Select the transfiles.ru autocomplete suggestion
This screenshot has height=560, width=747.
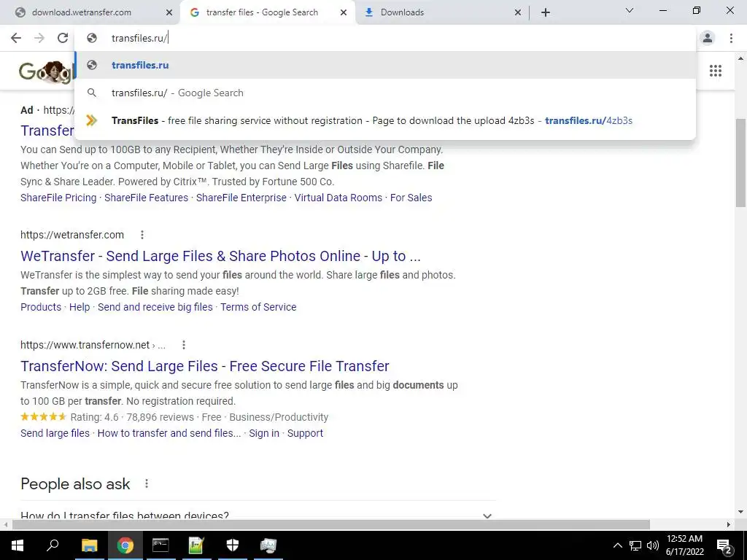click(x=385, y=65)
